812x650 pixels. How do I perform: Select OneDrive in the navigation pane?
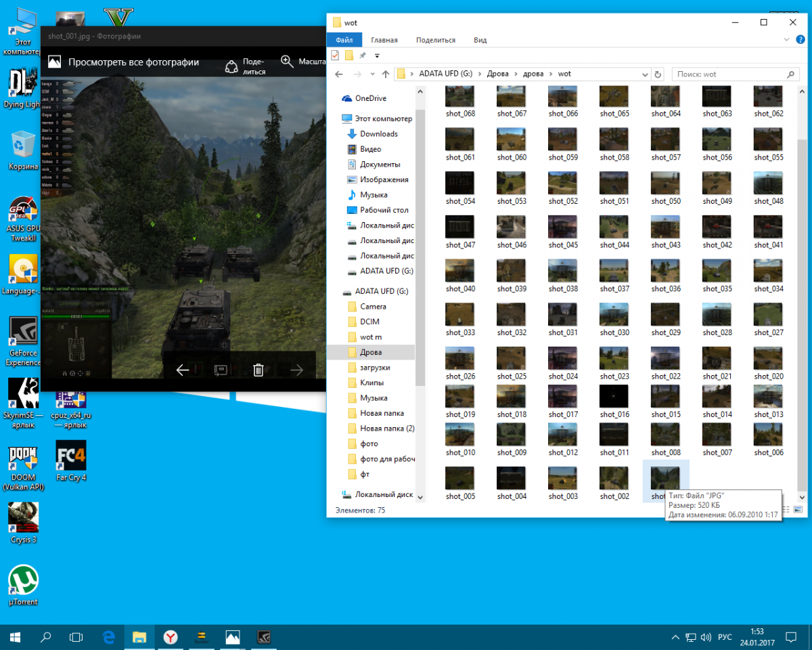[371, 98]
